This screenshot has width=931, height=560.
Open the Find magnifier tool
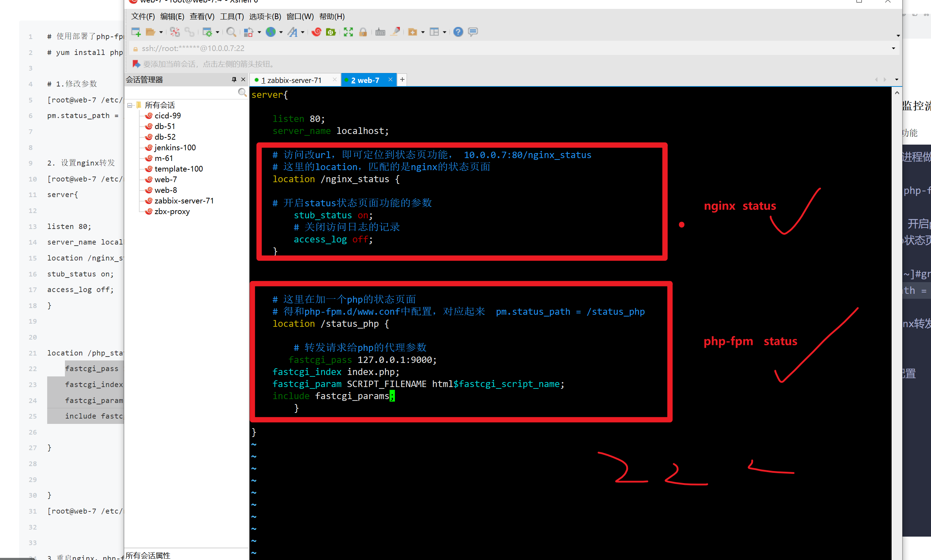point(231,32)
